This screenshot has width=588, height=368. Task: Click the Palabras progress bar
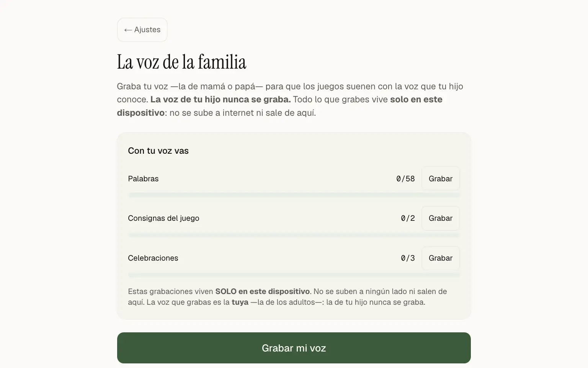click(x=294, y=195)
